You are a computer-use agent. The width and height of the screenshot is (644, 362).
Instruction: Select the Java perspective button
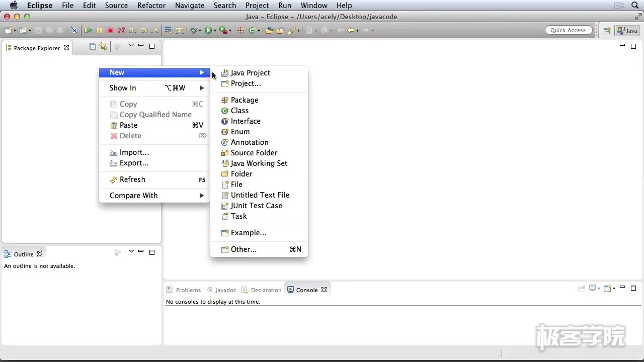click(x=627, y=31)
